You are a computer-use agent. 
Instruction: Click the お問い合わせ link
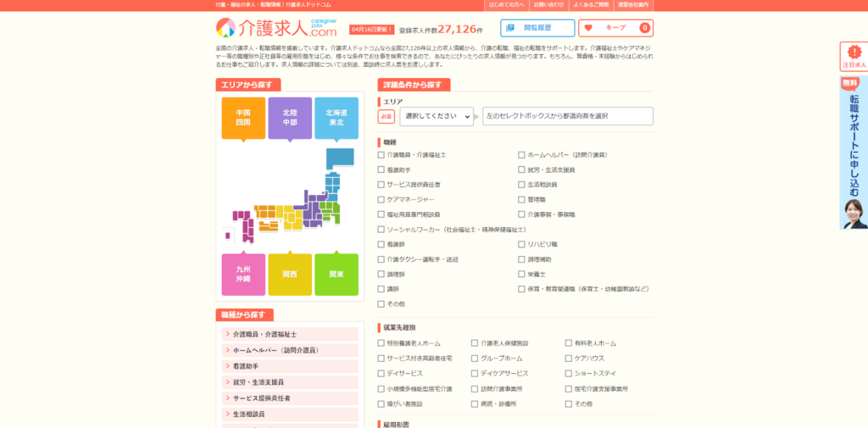coord(548,5)
